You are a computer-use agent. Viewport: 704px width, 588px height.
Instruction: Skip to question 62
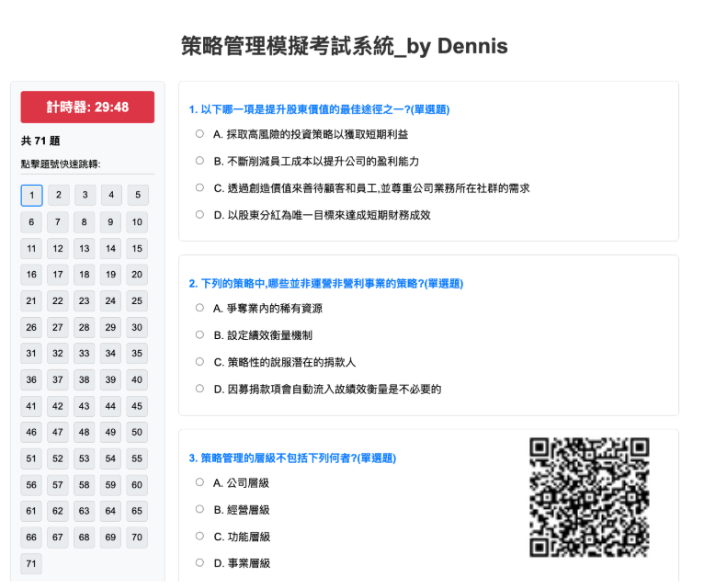pyautogui.click(x=58, y=511)
